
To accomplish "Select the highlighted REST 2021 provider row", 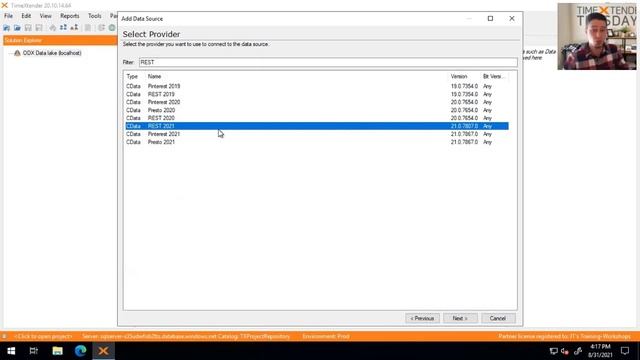I will pyautogui.click(x=317, y=126).
